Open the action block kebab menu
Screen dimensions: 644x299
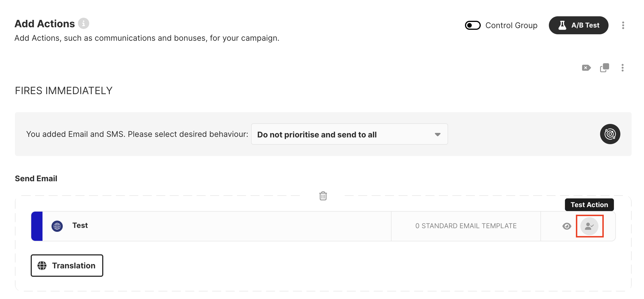pos(623,68)
